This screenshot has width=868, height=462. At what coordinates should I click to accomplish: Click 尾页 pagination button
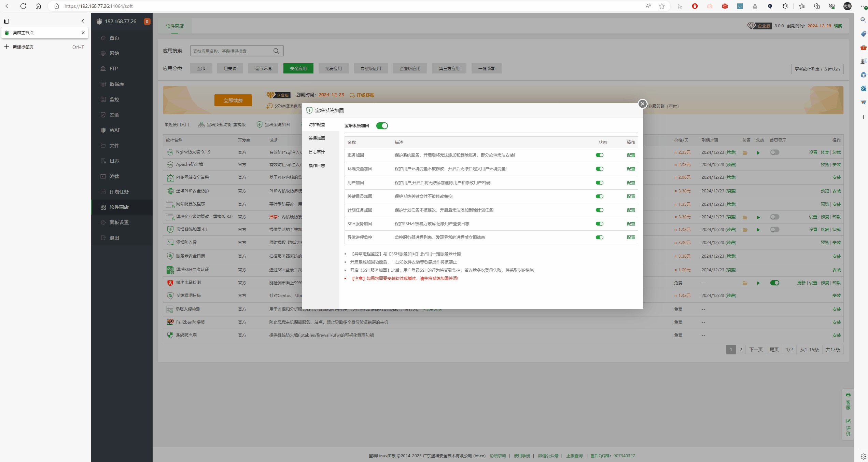point(774,350)
